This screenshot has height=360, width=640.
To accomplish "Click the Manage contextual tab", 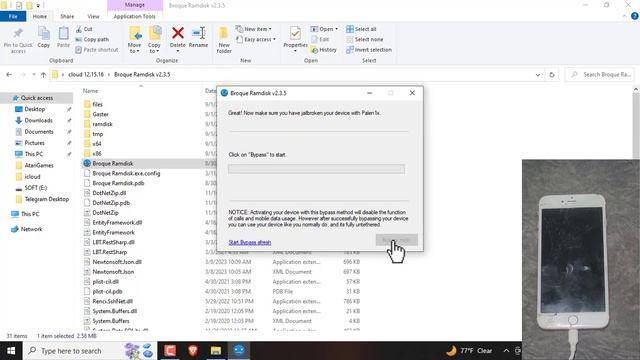I will tap(135, 5).
